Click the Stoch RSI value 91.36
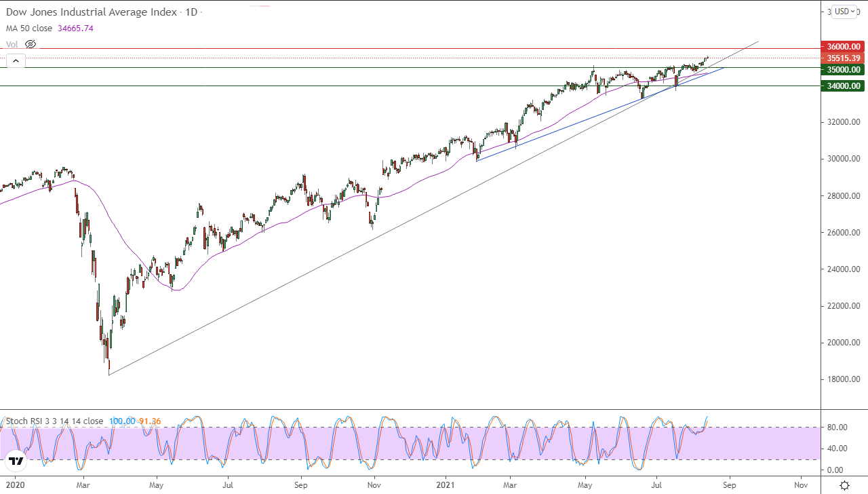The height and width of the screenshot is (494, 868). (x=150, y=421)
